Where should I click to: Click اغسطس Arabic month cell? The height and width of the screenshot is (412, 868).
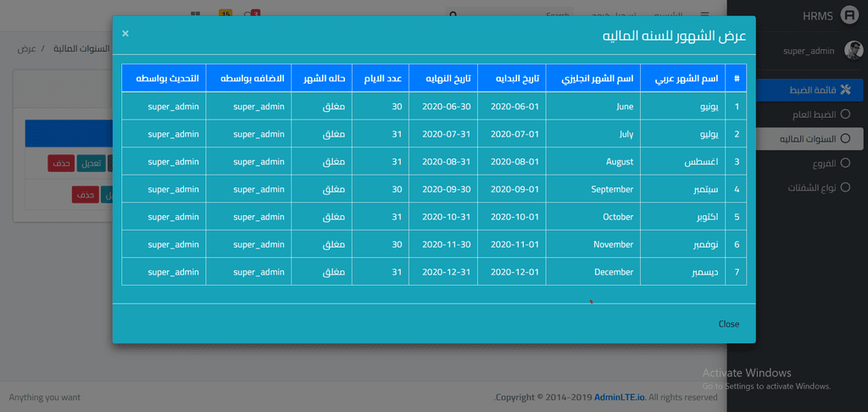[682, 162]
